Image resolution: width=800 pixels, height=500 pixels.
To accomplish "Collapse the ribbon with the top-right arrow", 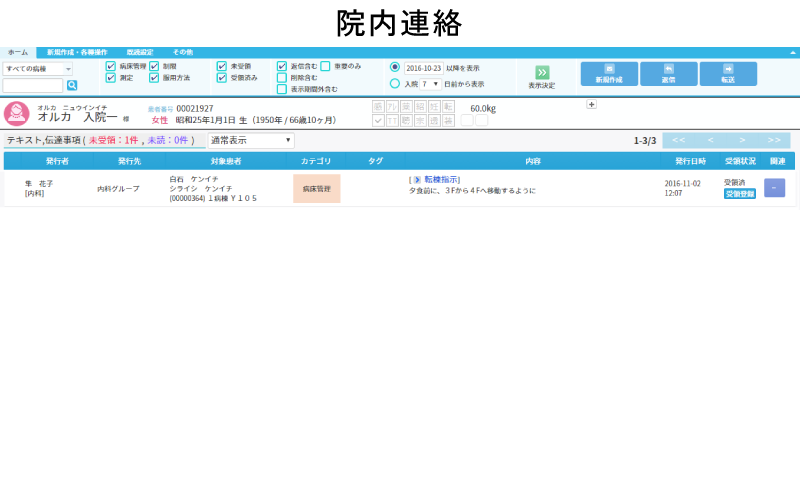I will tap(793, 52).
